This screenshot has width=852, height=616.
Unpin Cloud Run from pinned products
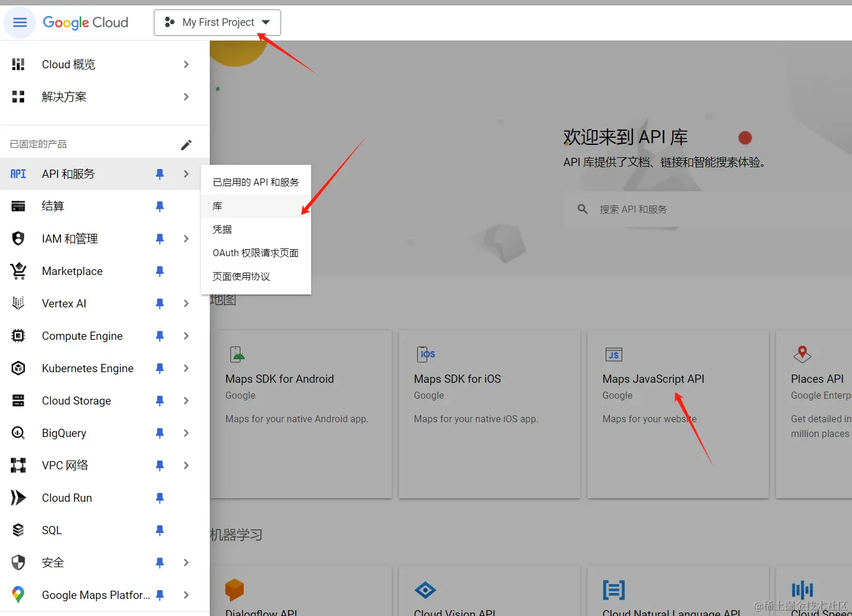point(160,498)
